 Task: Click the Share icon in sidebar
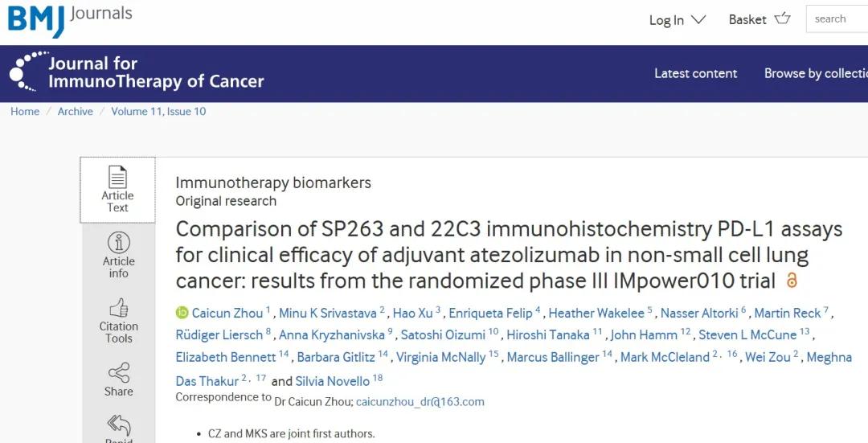coord(118,373)
